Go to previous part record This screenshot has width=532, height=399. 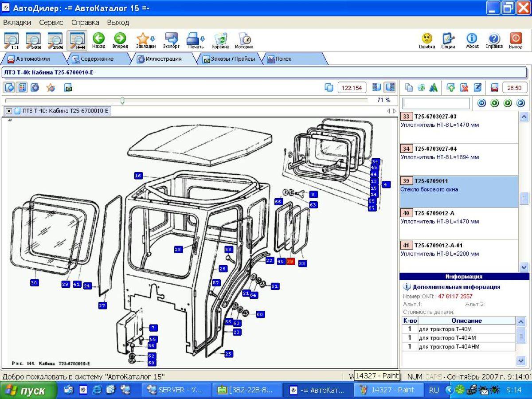(495, 103)
